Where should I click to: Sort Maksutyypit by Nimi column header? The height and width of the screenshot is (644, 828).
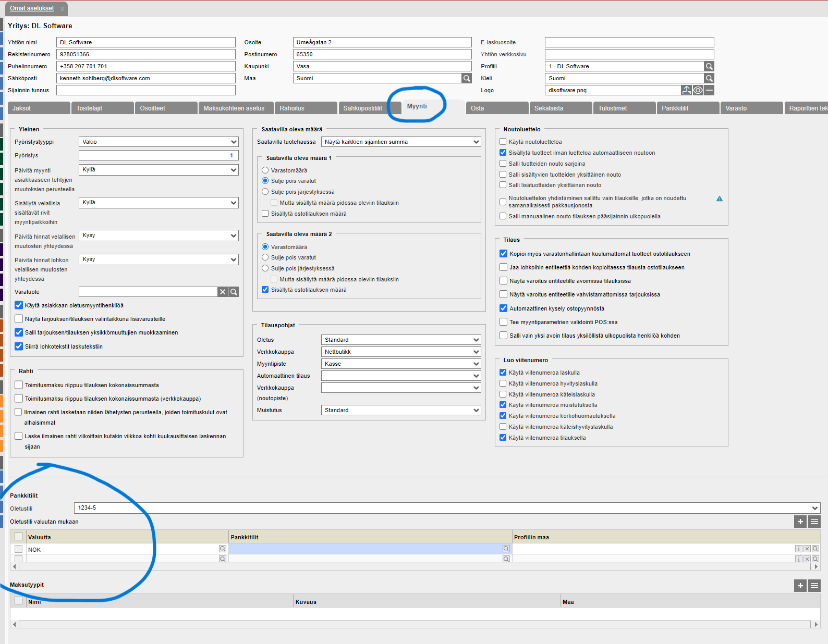coord(160,602)
